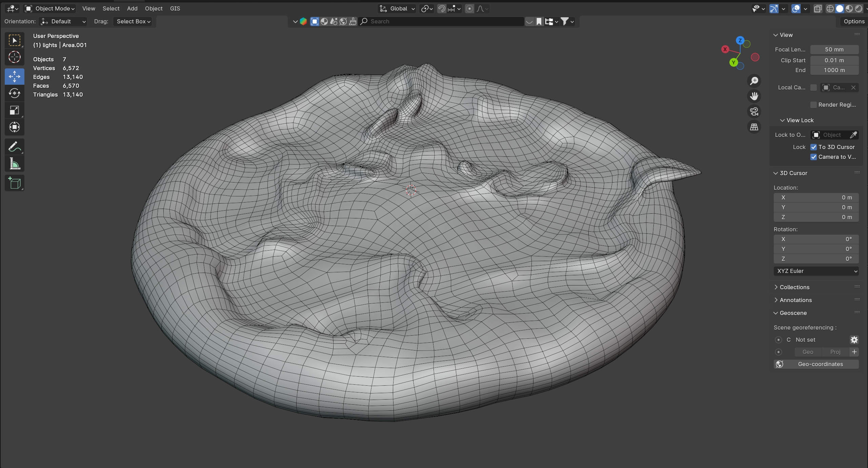Uncheck Lock To 3D Cursor
Viewport: 868px width, 468px height.
point(813,147)
